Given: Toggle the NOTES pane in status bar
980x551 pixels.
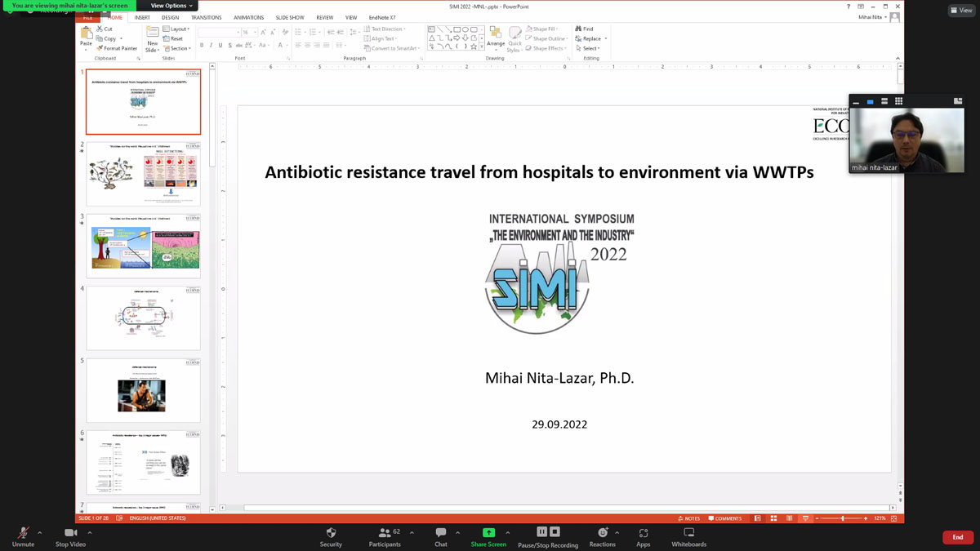Looking at the screenshot, I should coord(689,518).
